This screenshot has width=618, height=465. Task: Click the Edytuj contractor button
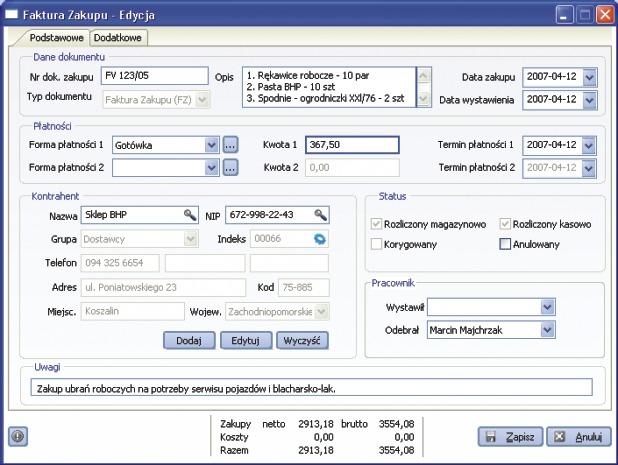[246, 340]
